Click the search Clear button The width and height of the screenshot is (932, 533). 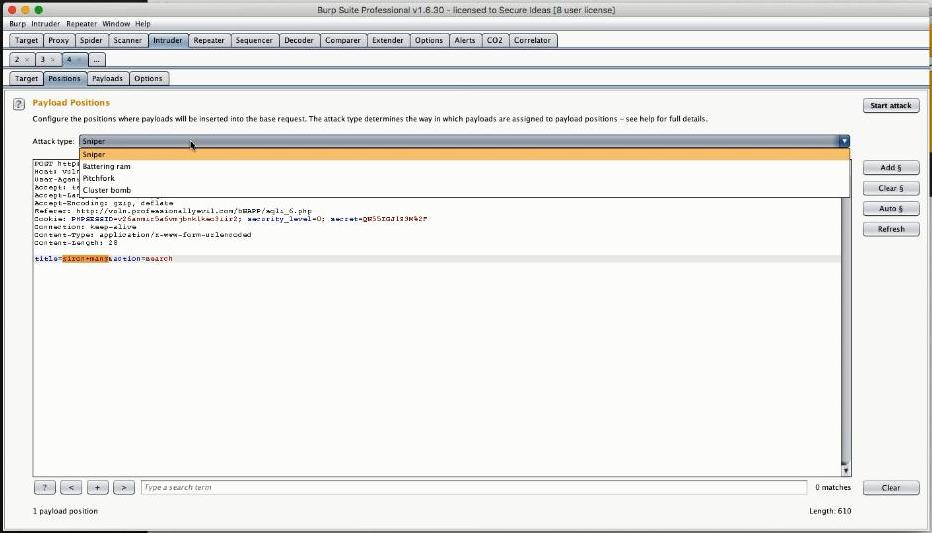[890, 488]
